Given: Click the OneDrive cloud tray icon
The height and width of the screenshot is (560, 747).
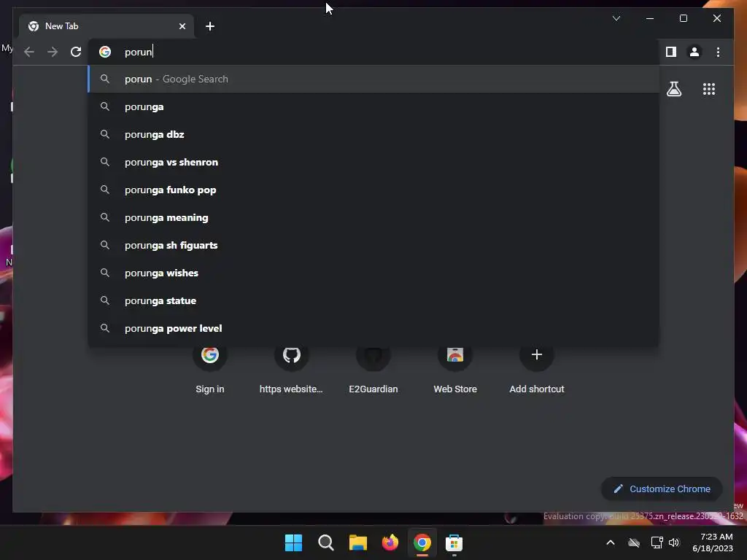Looking at the screenshot, I should [634, 542].
